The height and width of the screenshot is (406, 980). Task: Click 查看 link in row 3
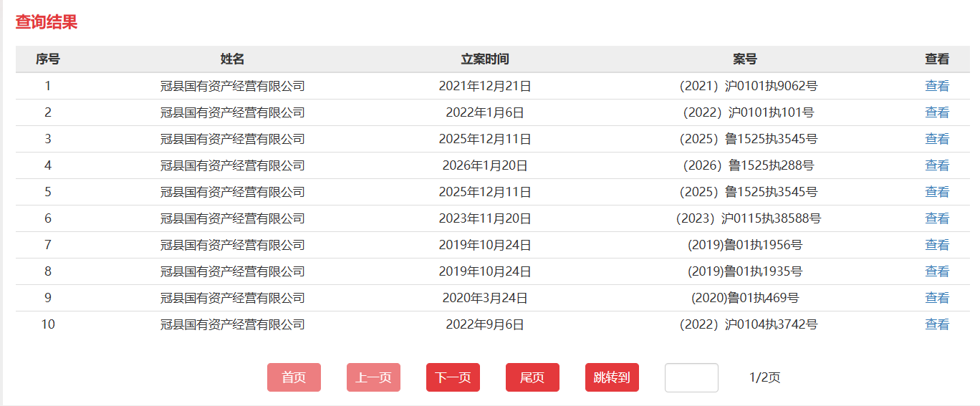(936, 139)
